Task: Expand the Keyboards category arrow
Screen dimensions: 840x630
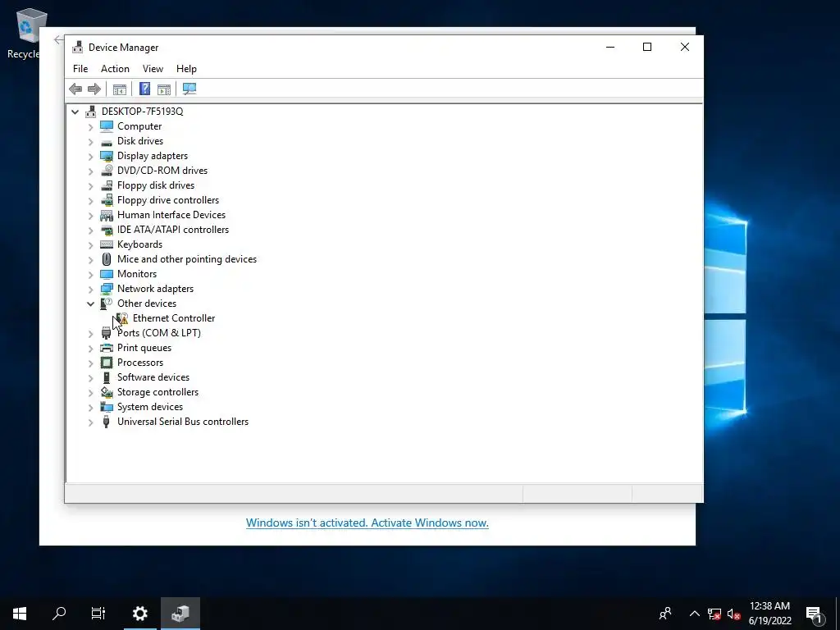Action: [x=90, y=244]
